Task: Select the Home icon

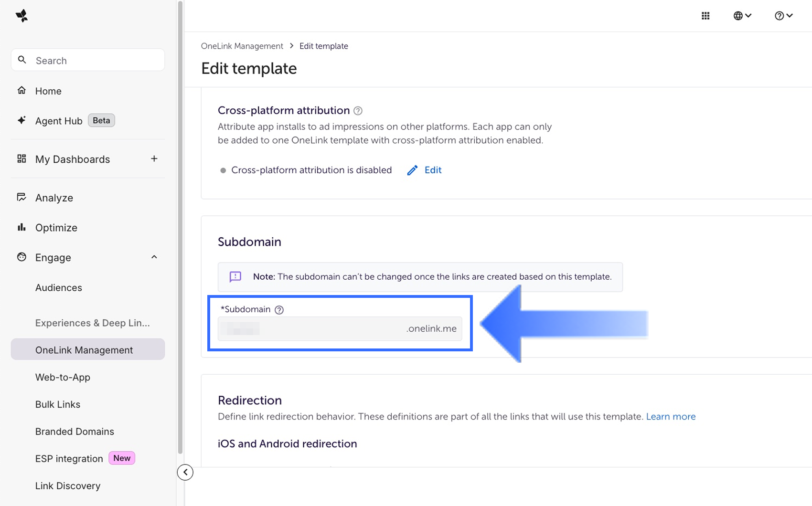Action: (x=21, y=90)
